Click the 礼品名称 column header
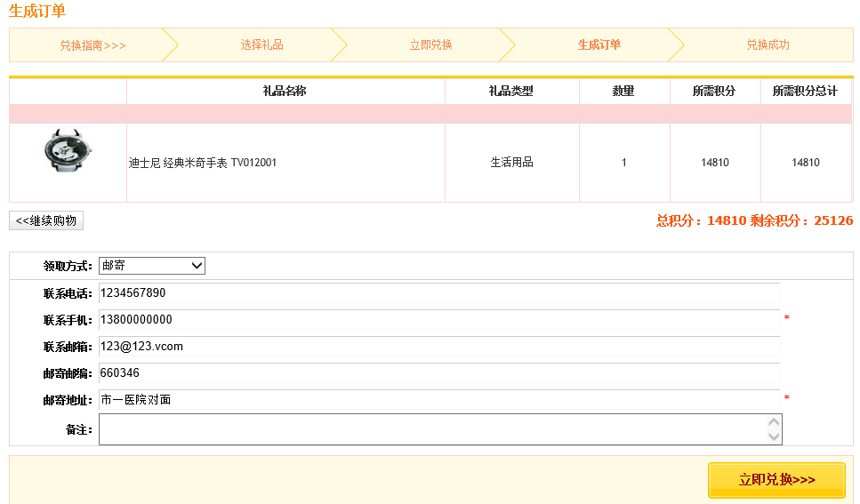 tap(285, 92)
